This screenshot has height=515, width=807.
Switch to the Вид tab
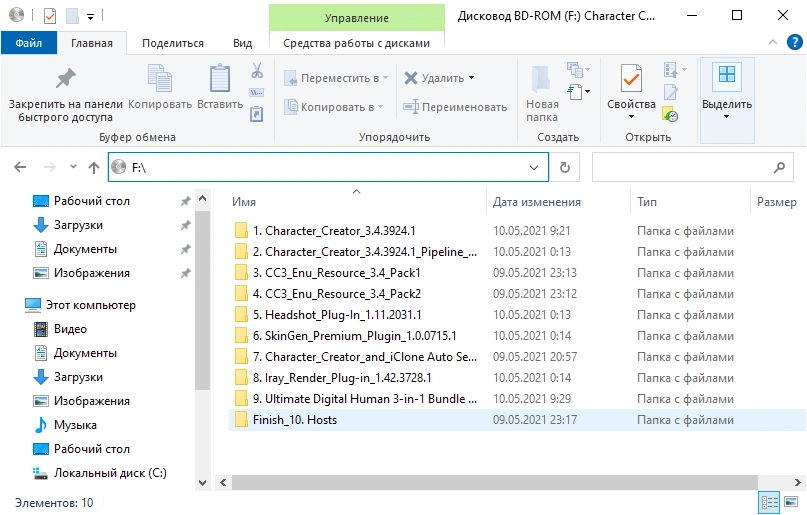click(242, 43)
